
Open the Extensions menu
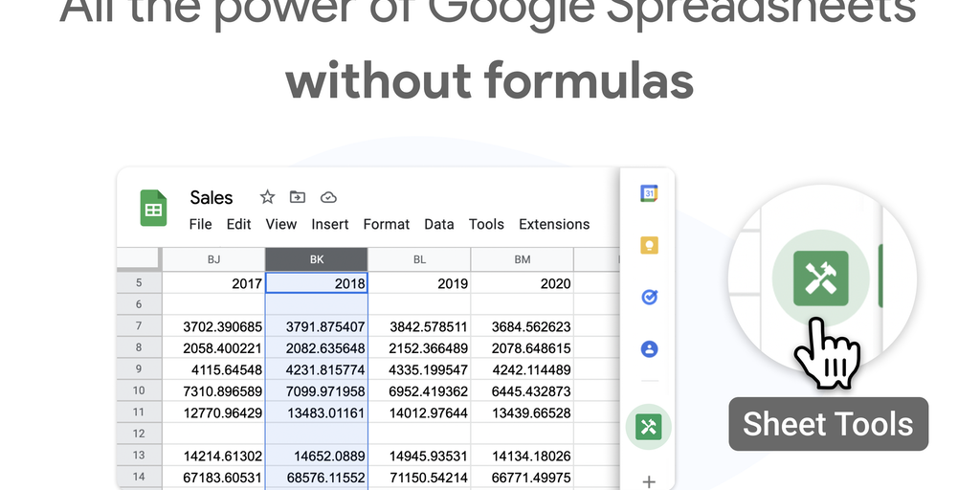pyautogui.click(x=554, y=224)
